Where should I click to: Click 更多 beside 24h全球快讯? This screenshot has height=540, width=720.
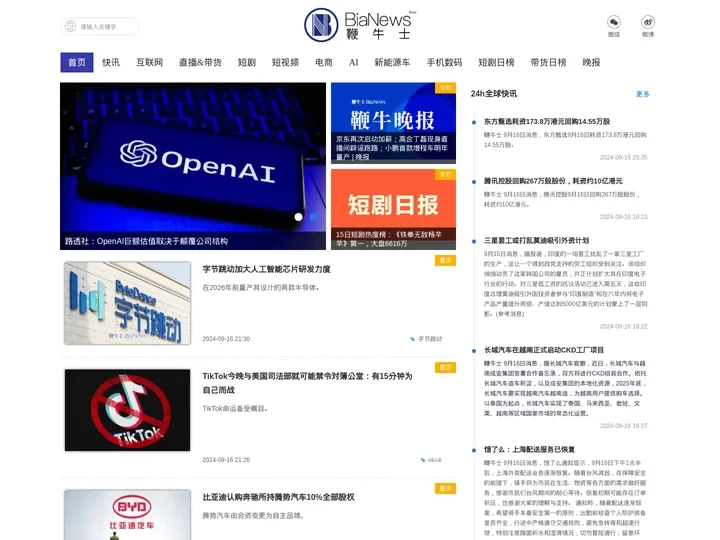click(x=642, y=94)
